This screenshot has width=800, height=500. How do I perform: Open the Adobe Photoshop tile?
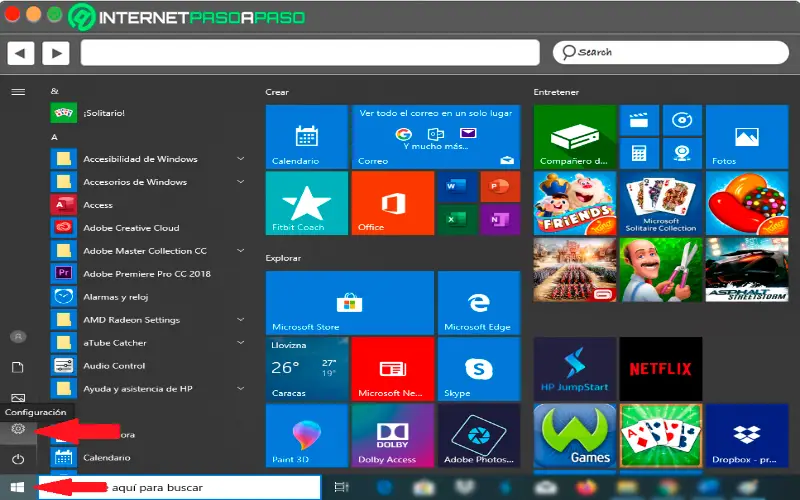point(479,435)
